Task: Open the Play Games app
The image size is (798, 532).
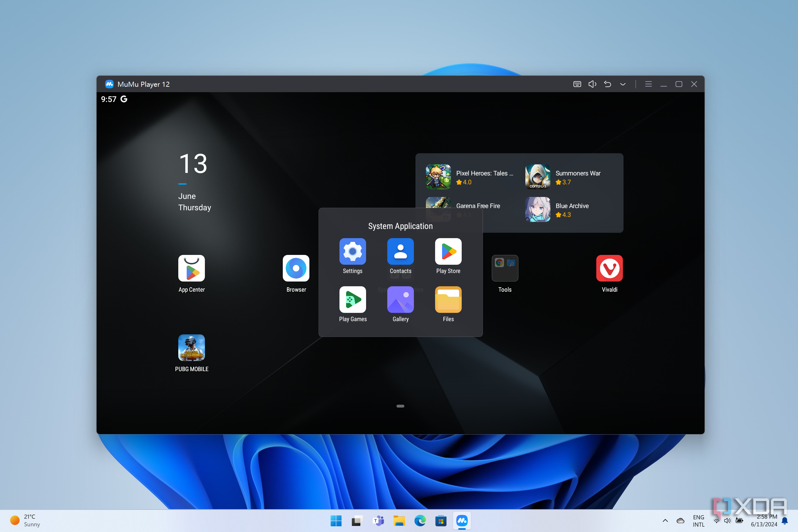Action: click(352, 300)
